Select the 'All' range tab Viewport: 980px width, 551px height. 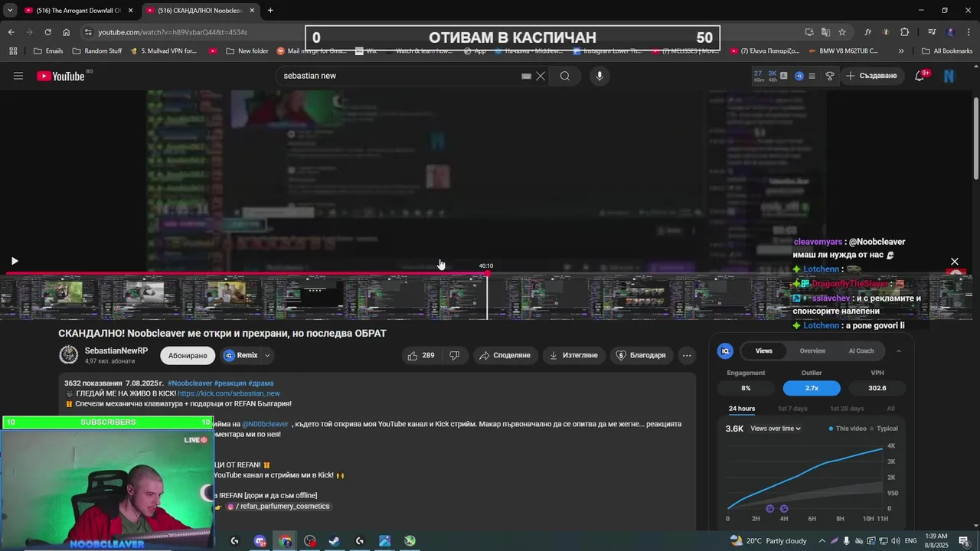tap(890, 409)
